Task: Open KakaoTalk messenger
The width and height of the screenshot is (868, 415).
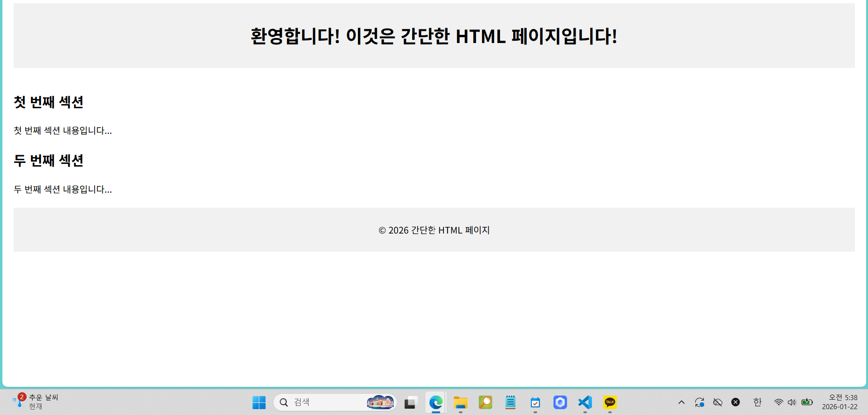Action: [x=610, y=402]
